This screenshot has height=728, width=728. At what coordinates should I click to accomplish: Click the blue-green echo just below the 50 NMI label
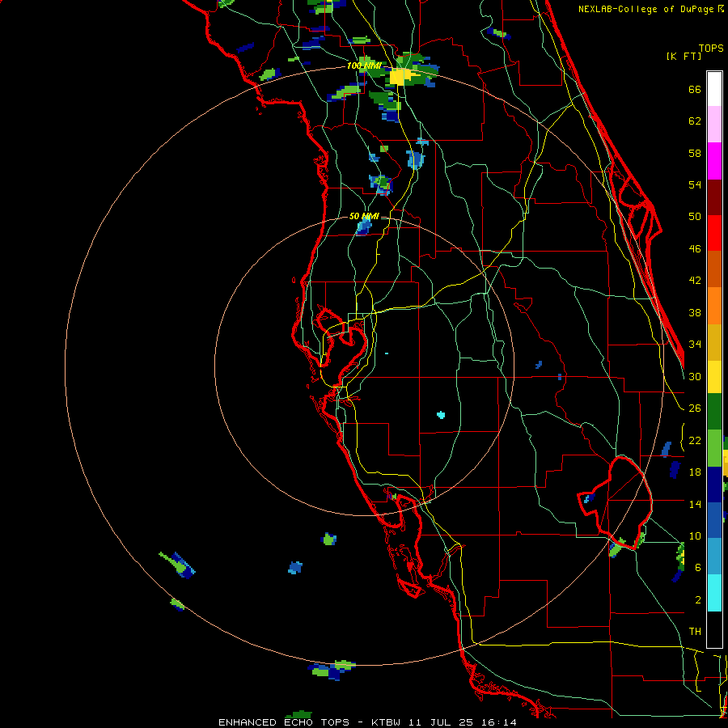(364, 227)
